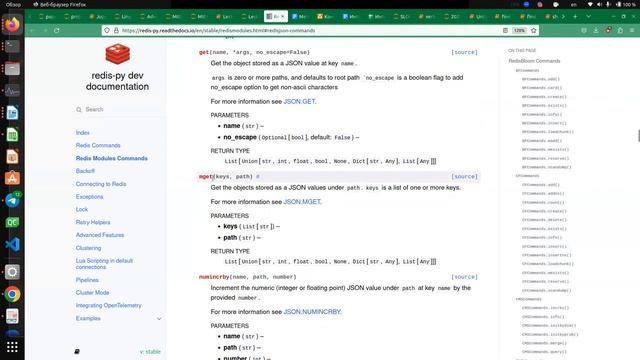Open Qt Creator from the dock
This screenshot has height=360, width=640.
(12, 222)
